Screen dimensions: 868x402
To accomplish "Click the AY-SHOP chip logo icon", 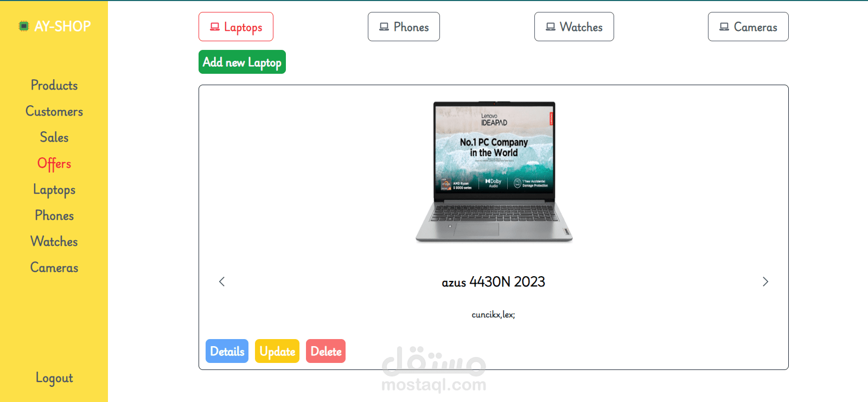I will pyautogui.click(x=23, y=26).
